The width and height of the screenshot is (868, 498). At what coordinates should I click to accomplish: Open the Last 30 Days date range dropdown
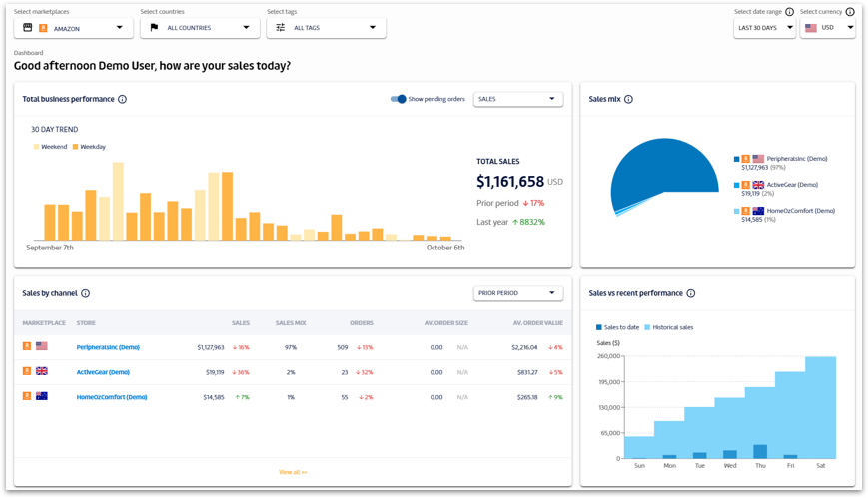pos(764,28)
